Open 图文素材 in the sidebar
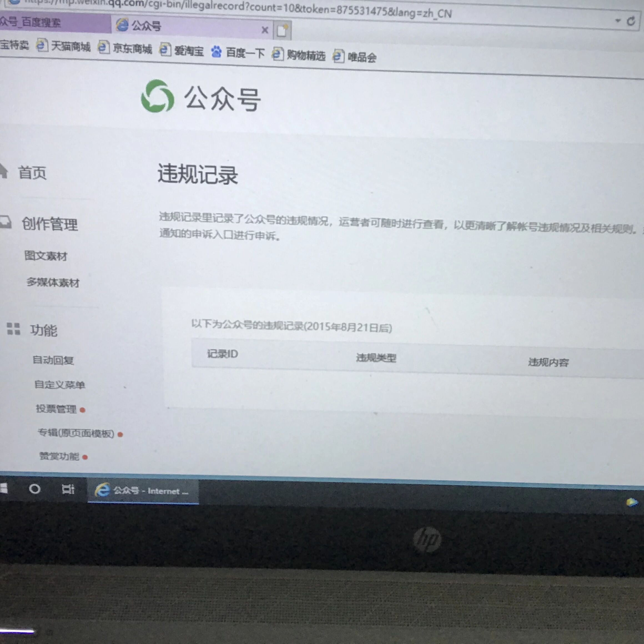 (x=46, y=256)
